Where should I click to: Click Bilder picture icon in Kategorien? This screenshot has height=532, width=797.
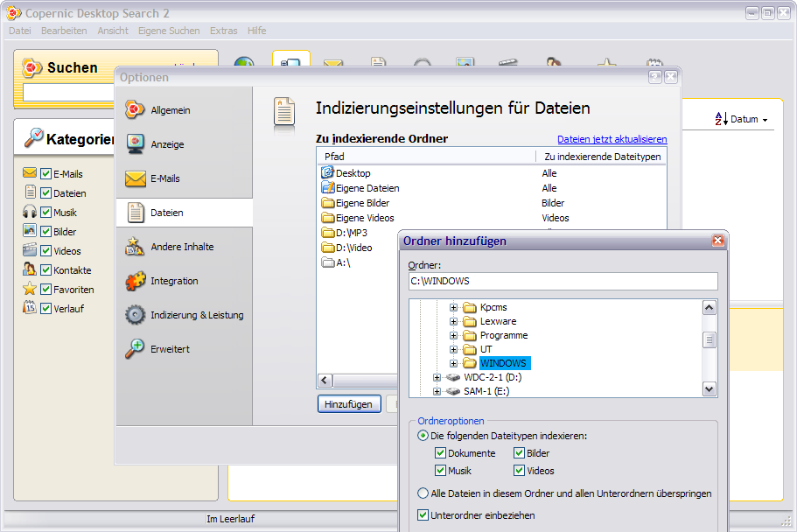click(x=30, y=231)
